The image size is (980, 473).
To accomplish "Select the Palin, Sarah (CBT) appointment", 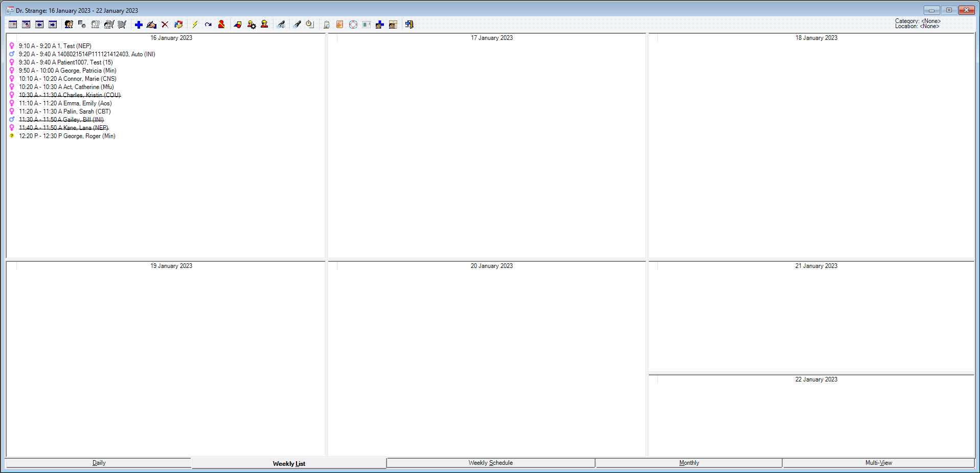I will tap(65, 111).
